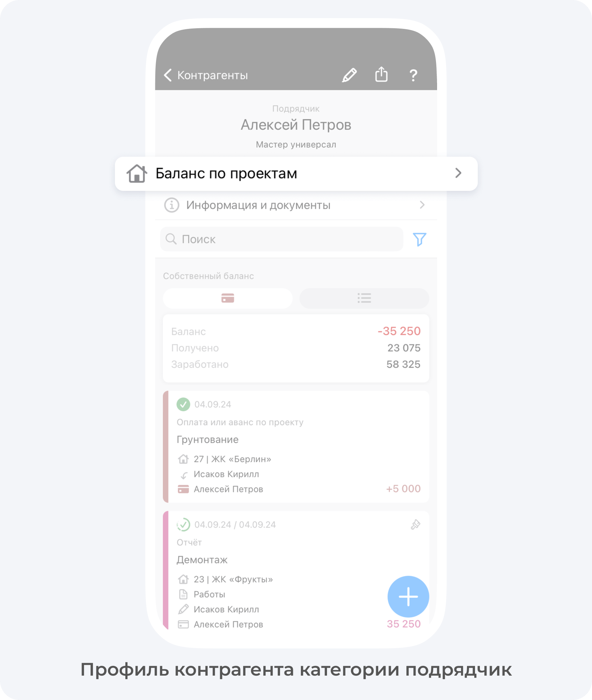Viewport: 592px width, 700px height.
Task: Expand Баланс по проектам chevron
Action: click(458, 173)
